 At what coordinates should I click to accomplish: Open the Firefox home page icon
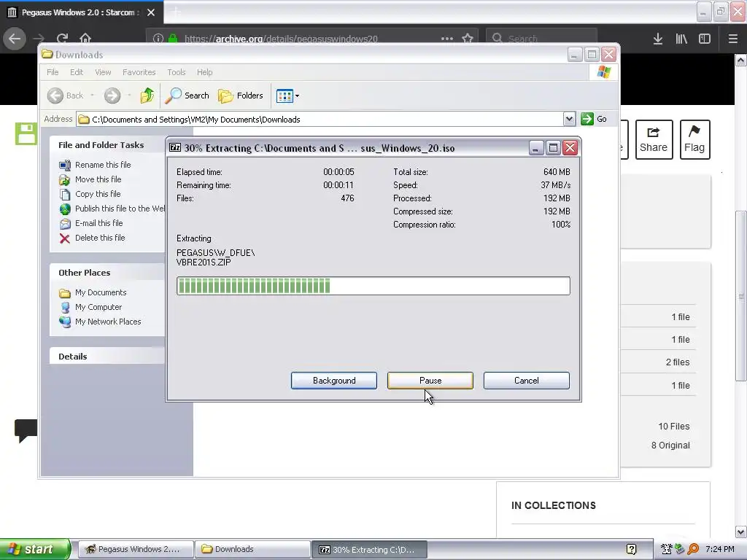tap(85, 39)
